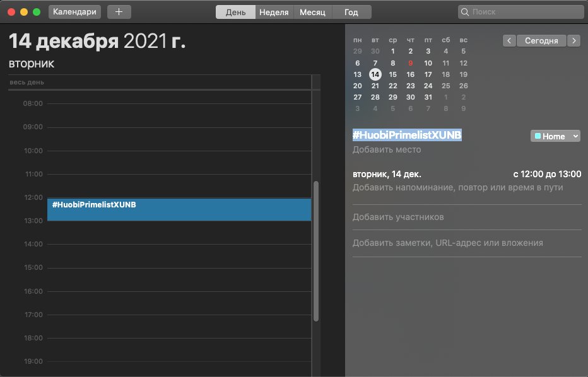Select 20 in the mini calendar

coord(357,86)
